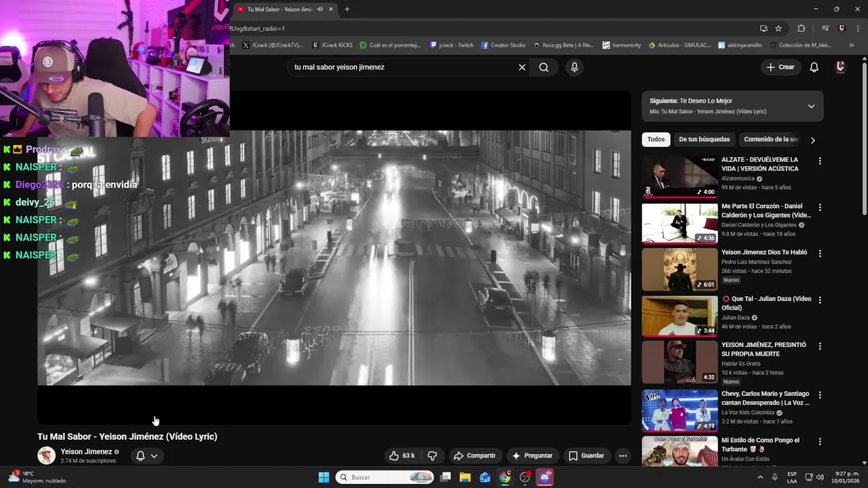Image resolution: width=868 pixels, height=488 pixels.
Task: Open the Yeison Jimenez channel name
Action: click(86, 451)
